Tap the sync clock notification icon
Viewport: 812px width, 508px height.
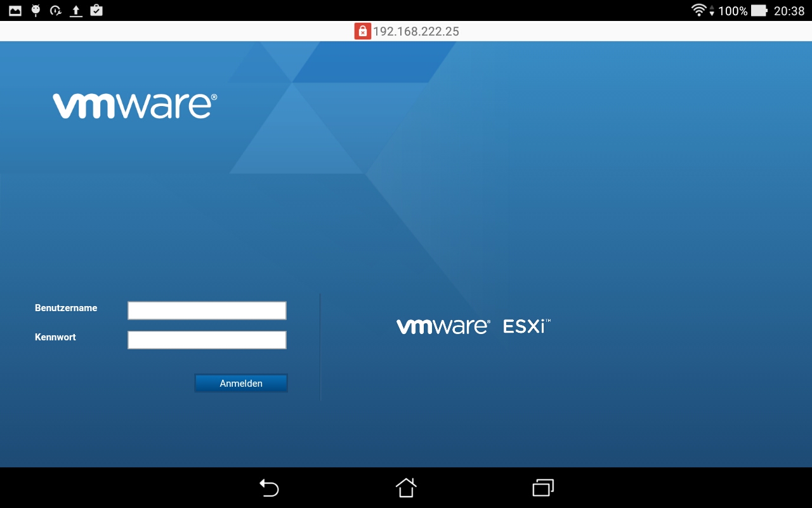[56, 10]
